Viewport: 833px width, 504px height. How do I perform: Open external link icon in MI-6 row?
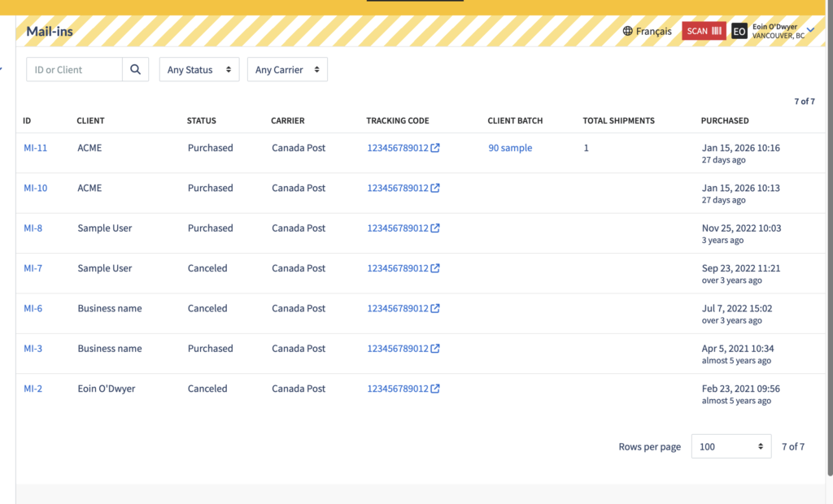coord(435,308)
